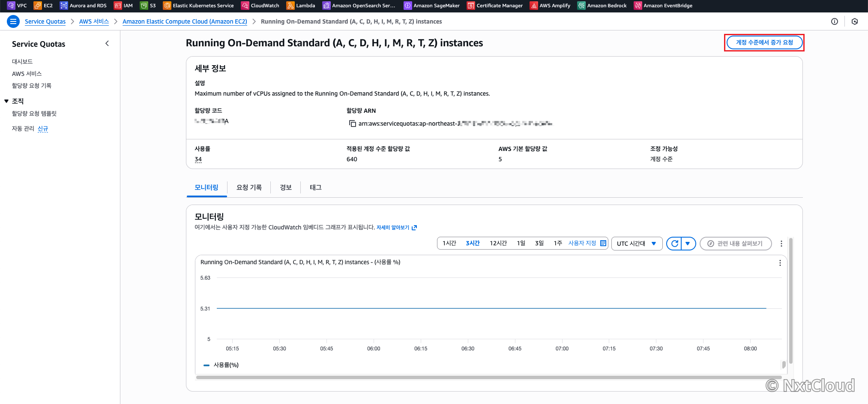Open custom range calendar icon
The width and height of the screenshot is (868, 404).
[603, 243]
